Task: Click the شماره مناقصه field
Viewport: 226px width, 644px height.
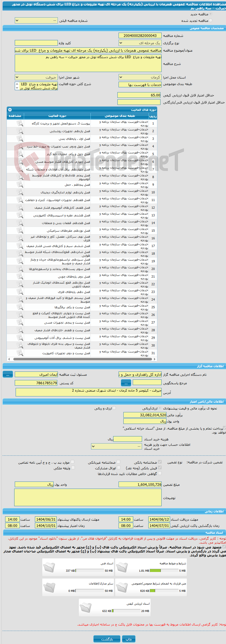Action: tap(140, 36)
